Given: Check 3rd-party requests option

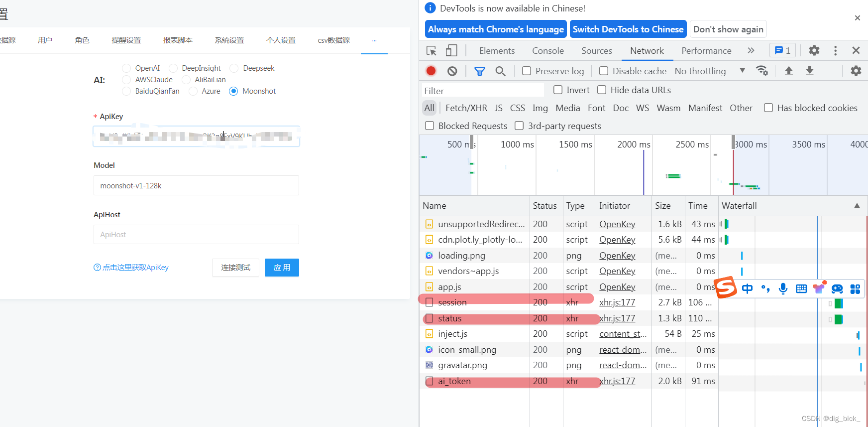Looking at the screenshot, I should tap(519, 126).
